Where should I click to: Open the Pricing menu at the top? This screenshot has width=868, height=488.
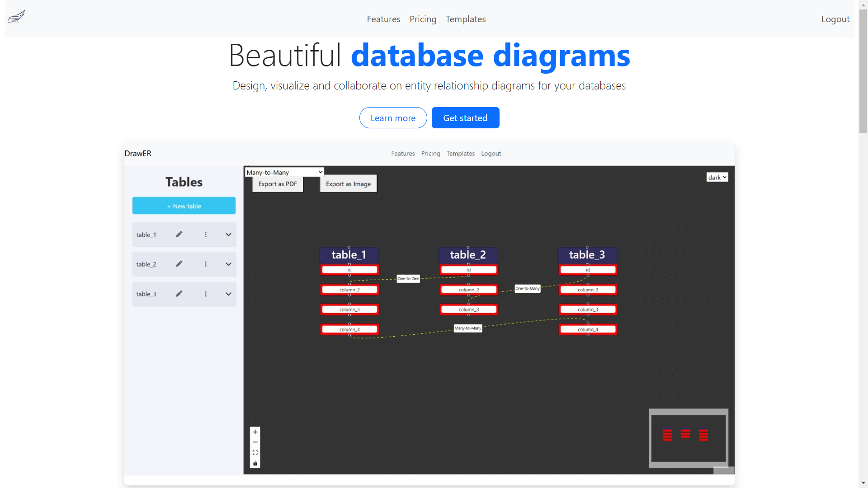(423, 19)
